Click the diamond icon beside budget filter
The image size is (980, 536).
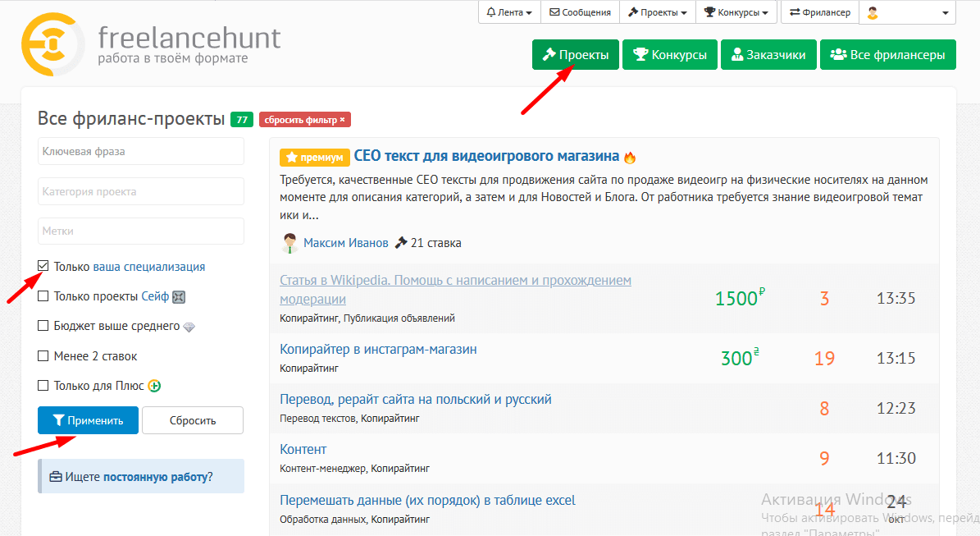pos(189,327)
